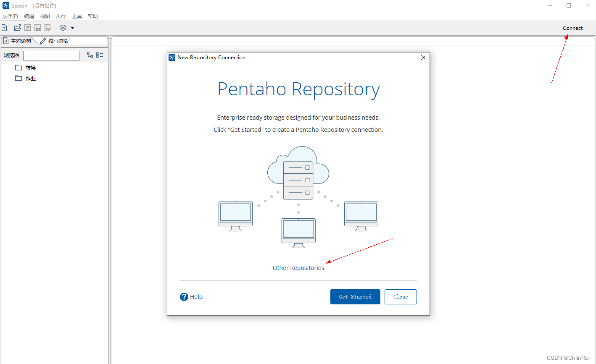Click the Spoon application icon in title bar
Image resolution: width=596 pixels, height=364 pixels.
[x=6, y=5]
